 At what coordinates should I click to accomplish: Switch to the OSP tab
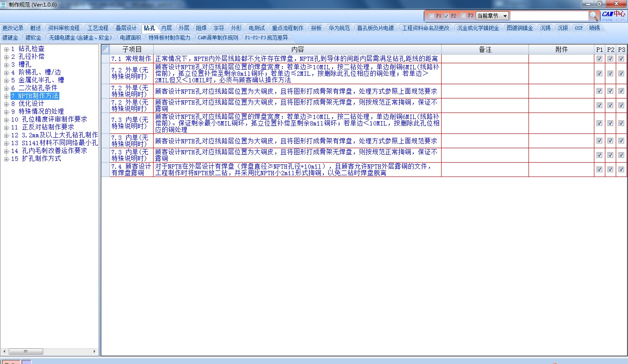tap(578, 28)
